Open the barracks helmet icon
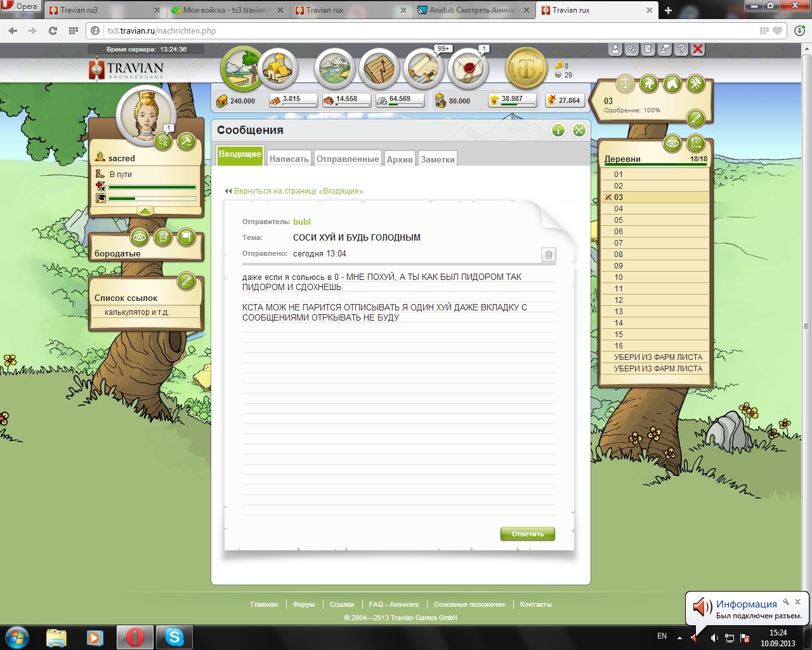Image resolution: width=812 pixels, height=650 pixels. coord(648,83)
